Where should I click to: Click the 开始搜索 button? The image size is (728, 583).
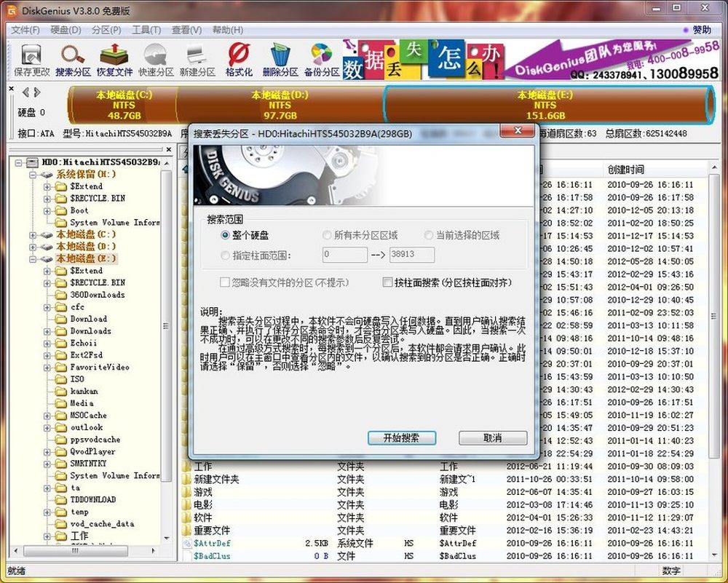400,438
